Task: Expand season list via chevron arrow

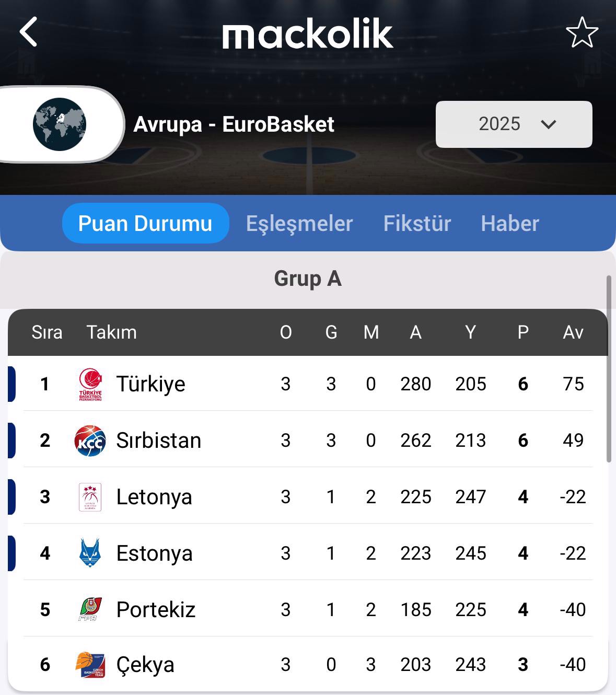Action: click(548, 124)
